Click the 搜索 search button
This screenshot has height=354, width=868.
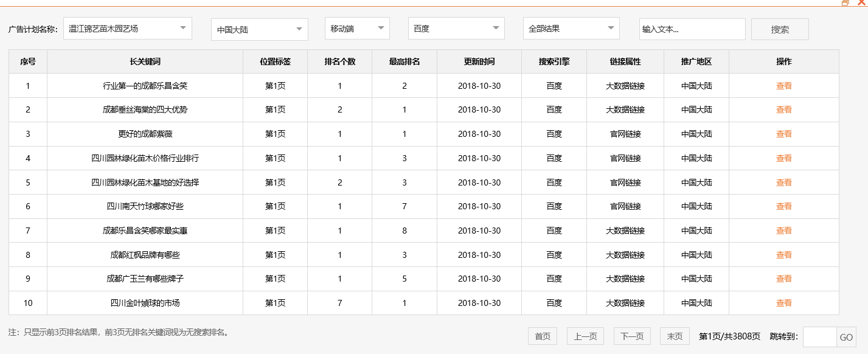click(x=779, y=29)
